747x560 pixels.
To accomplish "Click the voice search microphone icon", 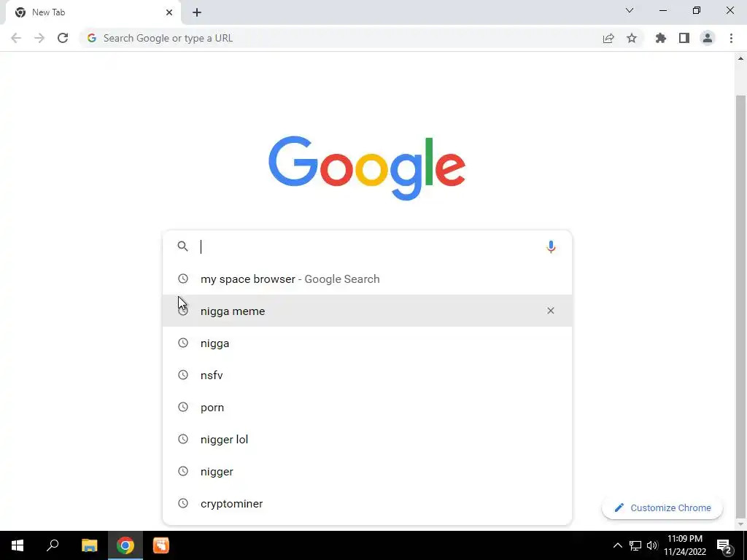I will [x=551, y=246].
